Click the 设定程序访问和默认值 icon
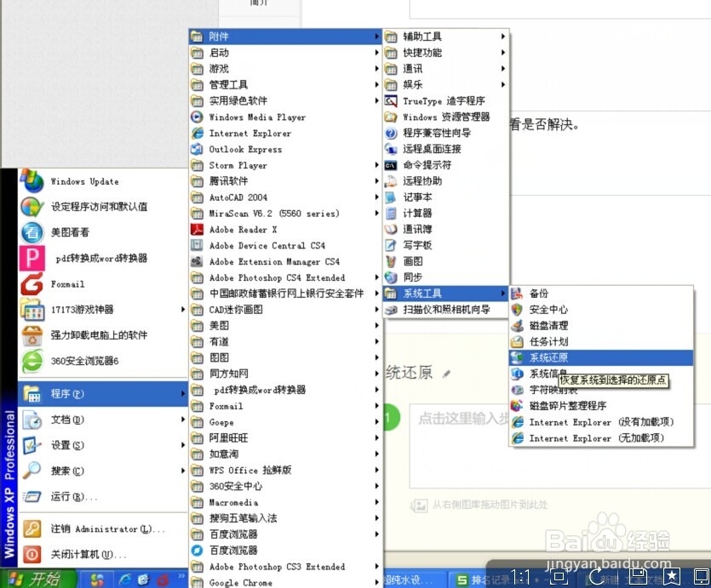This screenshot has height=588, width=711. (32, 207)
